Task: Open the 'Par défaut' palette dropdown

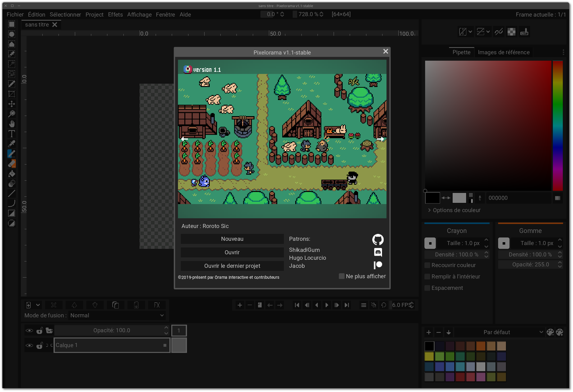Action: coord(497,332)
